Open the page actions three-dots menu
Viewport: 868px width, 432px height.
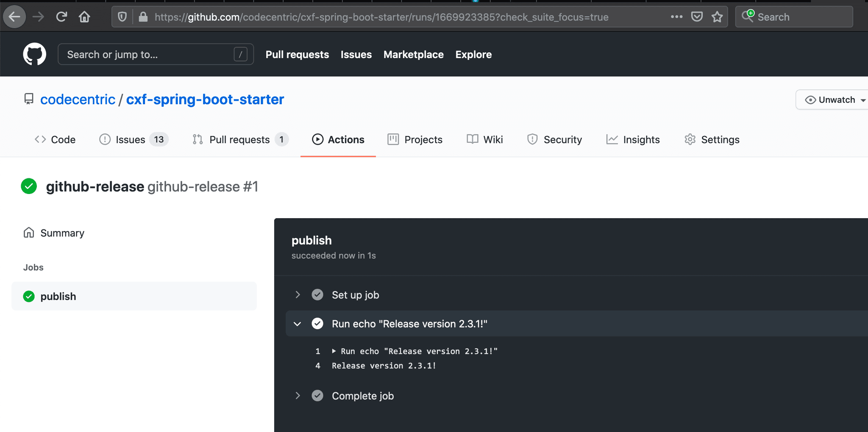(x=676, y=17)
